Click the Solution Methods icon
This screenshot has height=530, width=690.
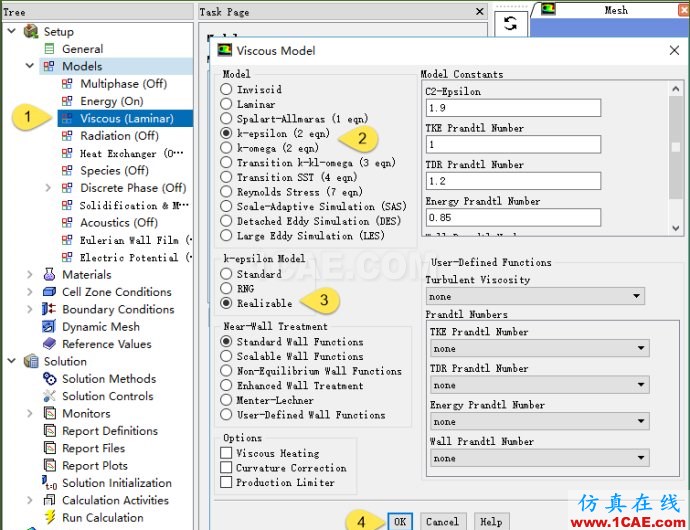pos(50,379)
